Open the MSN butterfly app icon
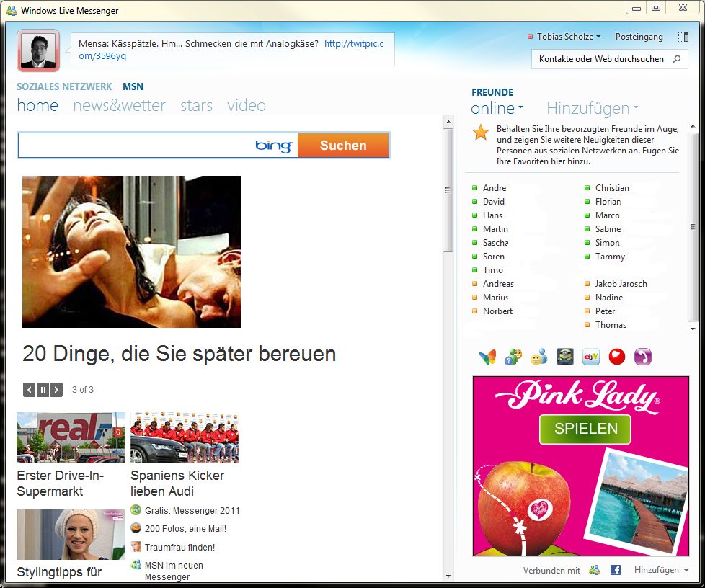This screenshot has width=705, height=588. pos(487,357)
